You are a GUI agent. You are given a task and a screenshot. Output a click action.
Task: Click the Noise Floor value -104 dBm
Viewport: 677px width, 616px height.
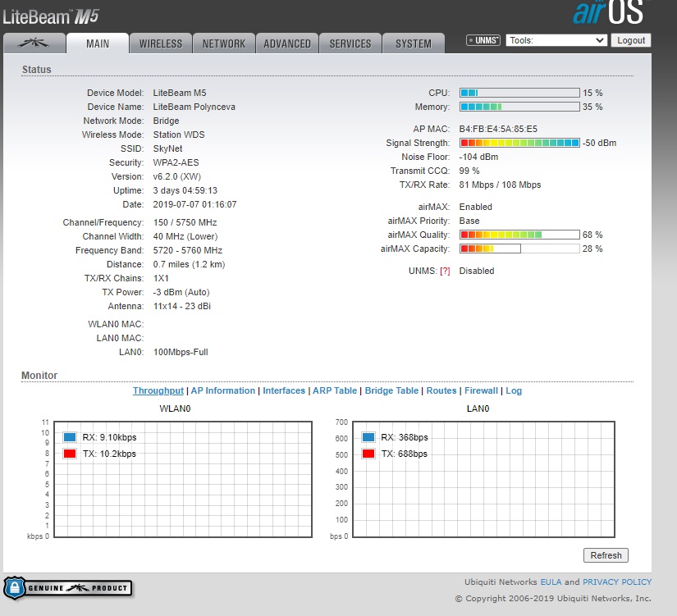478,157
